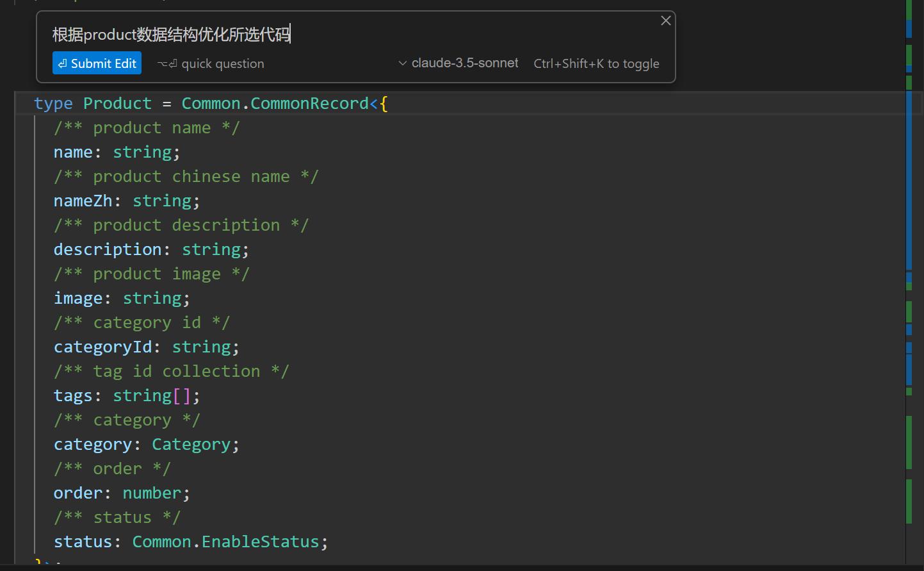924x571 pixels.
Task: Click the 'product chinese name' comment
Action: [x=186, y=176]
